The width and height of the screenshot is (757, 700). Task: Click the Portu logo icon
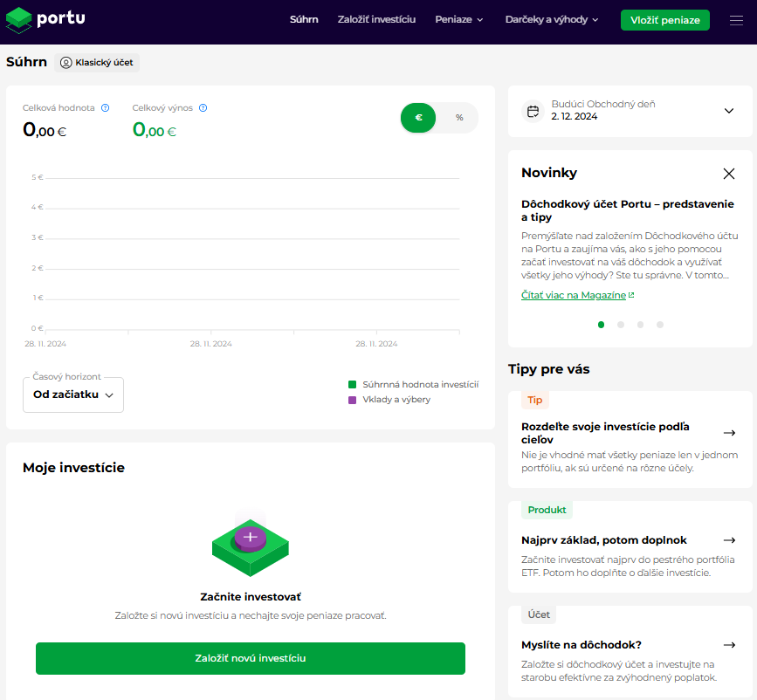[18, 19]
